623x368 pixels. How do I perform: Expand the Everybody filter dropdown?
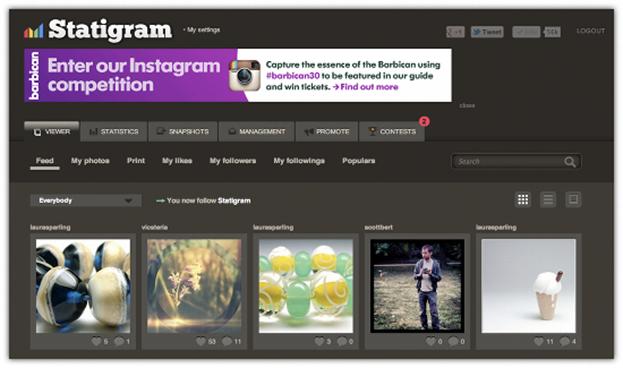[86, 201]
